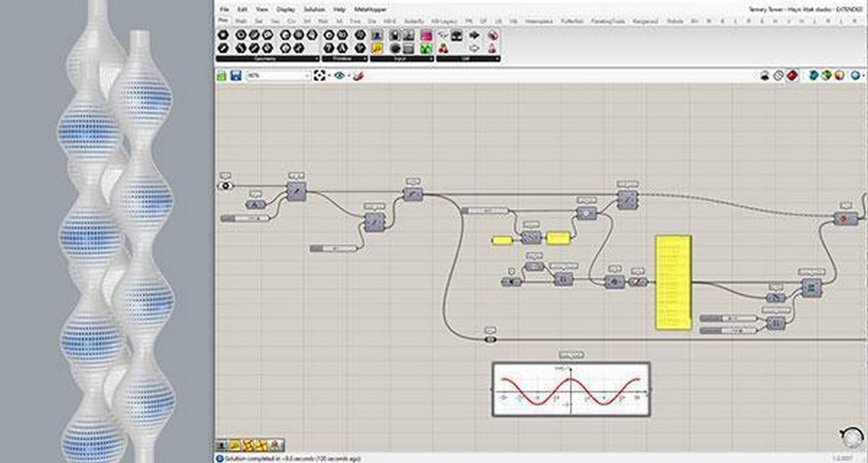Viewport: 868px width, 463px height.
Task: Click the green icon in the Input panel
Action: coord(426,48)
